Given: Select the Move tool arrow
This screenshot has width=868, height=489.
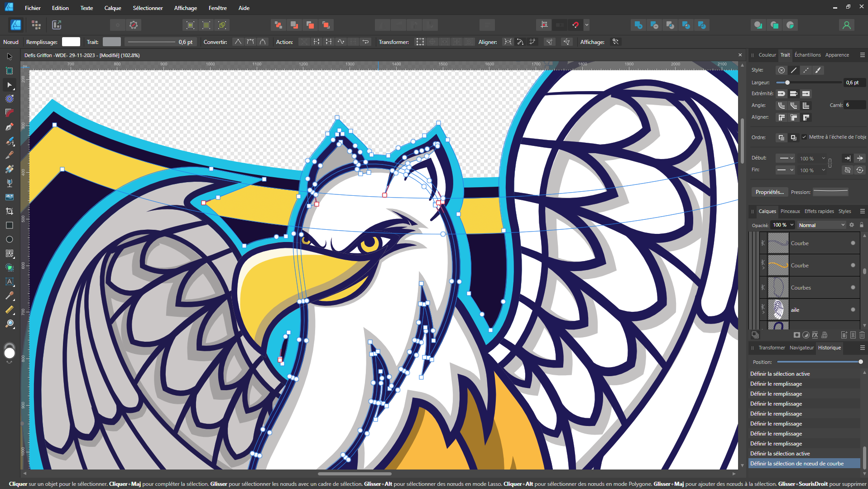Looking at the screenshot, I should tap(9, 57).
